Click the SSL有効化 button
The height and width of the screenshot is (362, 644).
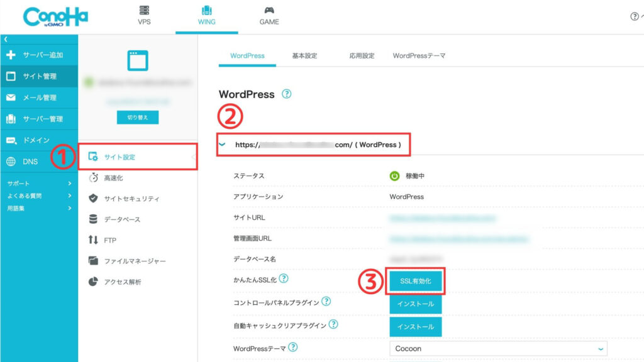416,281
